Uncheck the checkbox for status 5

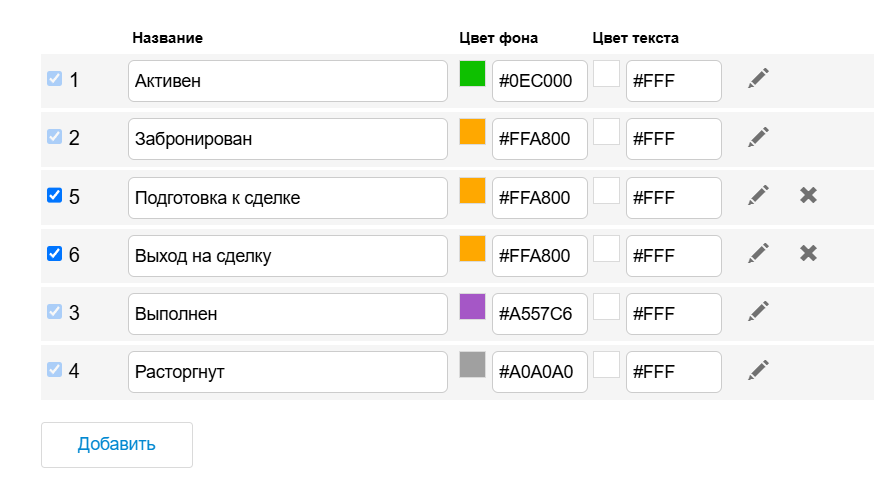(x=55, y=195)
